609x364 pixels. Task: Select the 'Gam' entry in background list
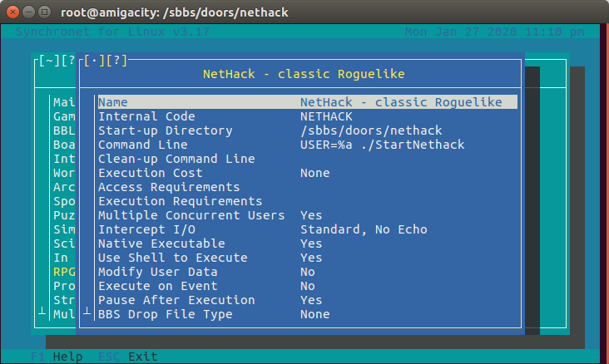pyautogui.click(x=64, y=116)
